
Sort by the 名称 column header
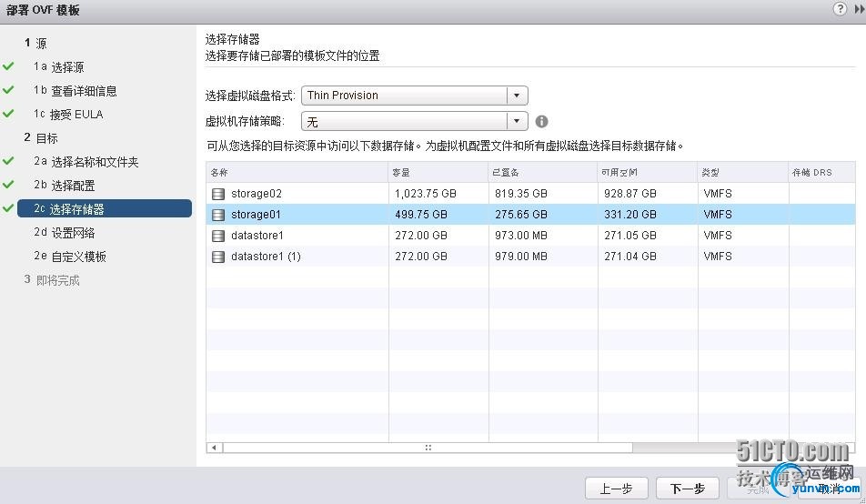[x=297, y=173]
